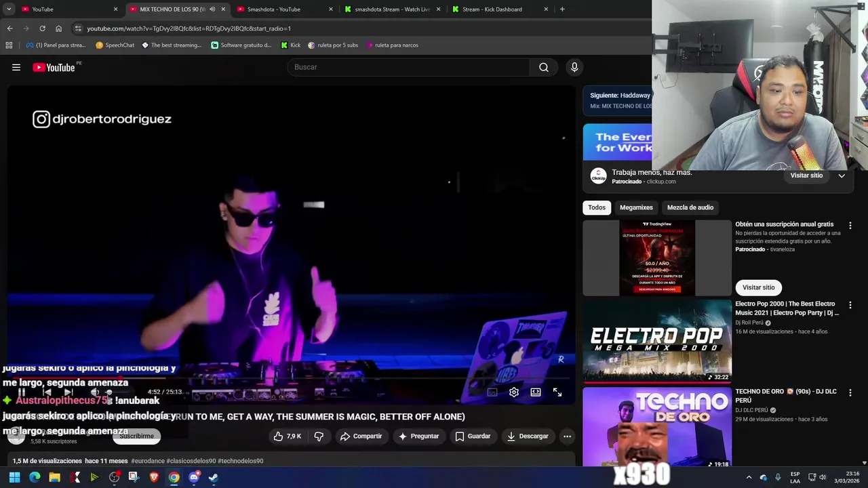Viewport: 868px width, 488px height.
Task: Mute the MIX TECHNO tab via its speaker icon
Action: (x=212, y=9)
